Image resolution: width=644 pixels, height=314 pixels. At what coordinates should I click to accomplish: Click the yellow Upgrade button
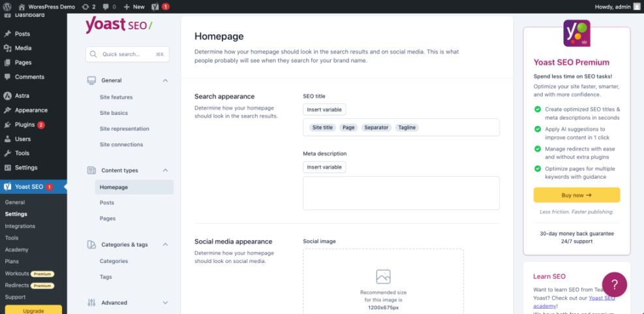tap(34, 310)
